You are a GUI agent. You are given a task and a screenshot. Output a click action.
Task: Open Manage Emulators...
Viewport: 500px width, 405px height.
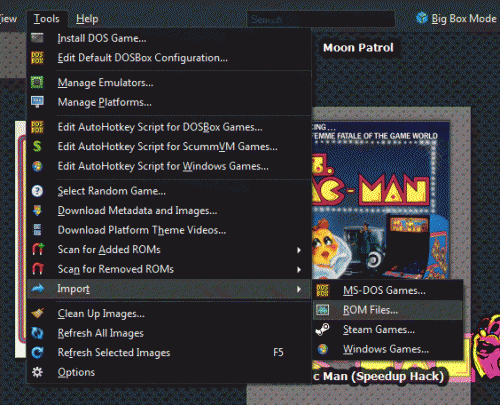tap(169, 82)
